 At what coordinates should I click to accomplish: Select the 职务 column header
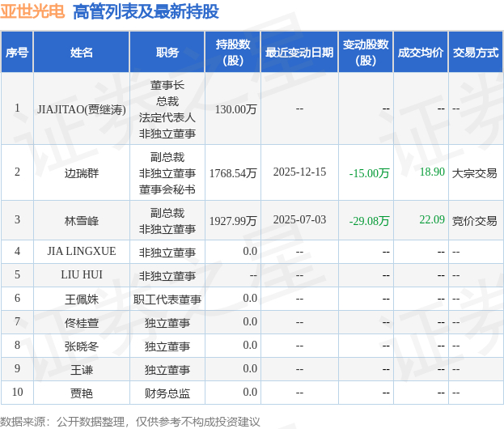coord(167,52)
